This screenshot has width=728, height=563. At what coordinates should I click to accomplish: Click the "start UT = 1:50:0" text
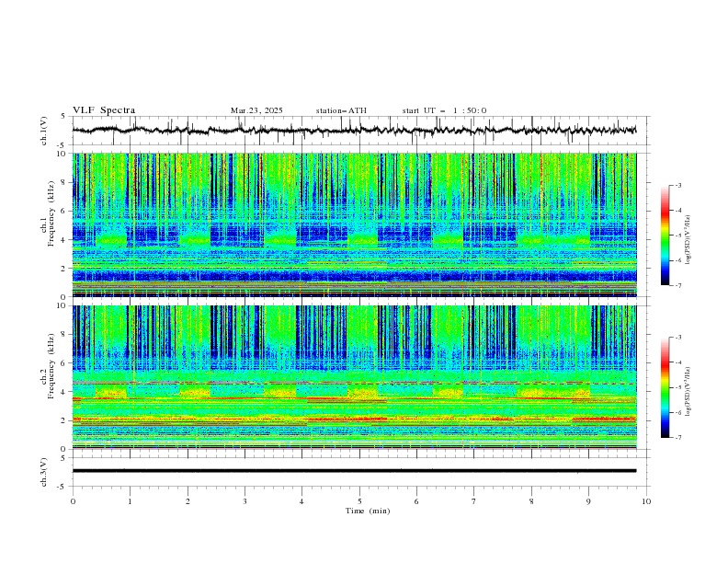pos(444,110)
